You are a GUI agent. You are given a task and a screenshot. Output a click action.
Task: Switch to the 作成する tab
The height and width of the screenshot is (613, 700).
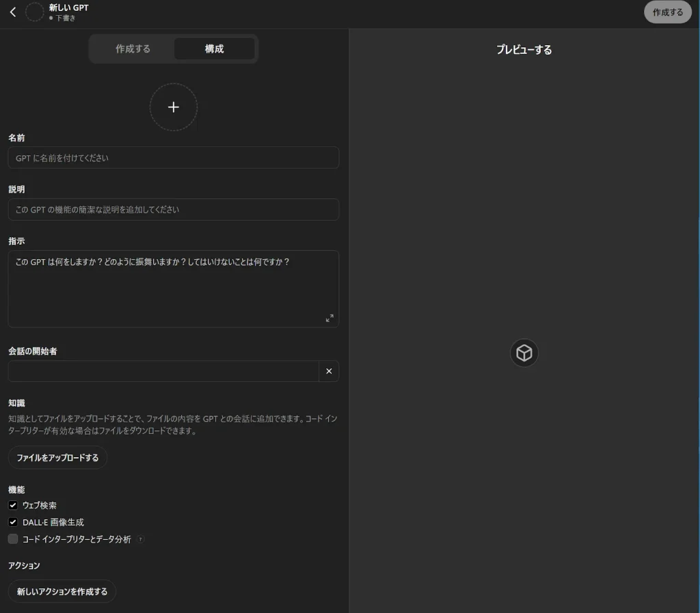click(x=133, y=49)
